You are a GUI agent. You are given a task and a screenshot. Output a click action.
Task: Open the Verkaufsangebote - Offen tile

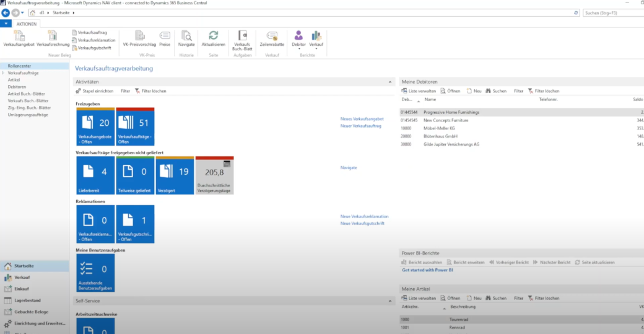(95, 126)
